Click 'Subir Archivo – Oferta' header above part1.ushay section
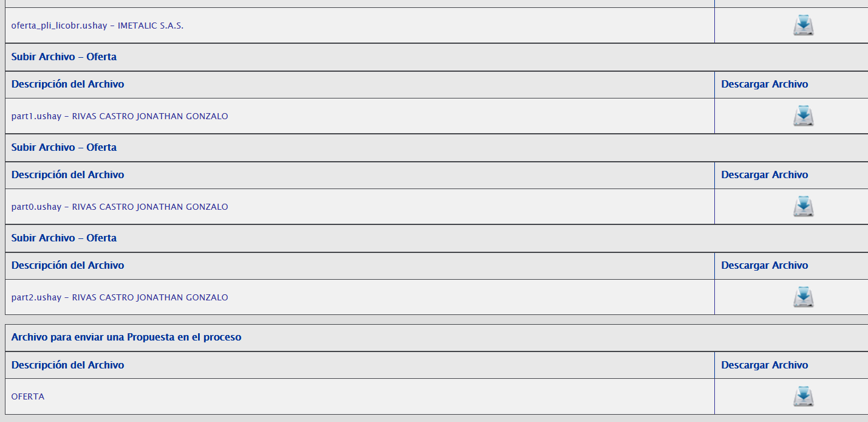 (64, 57)
